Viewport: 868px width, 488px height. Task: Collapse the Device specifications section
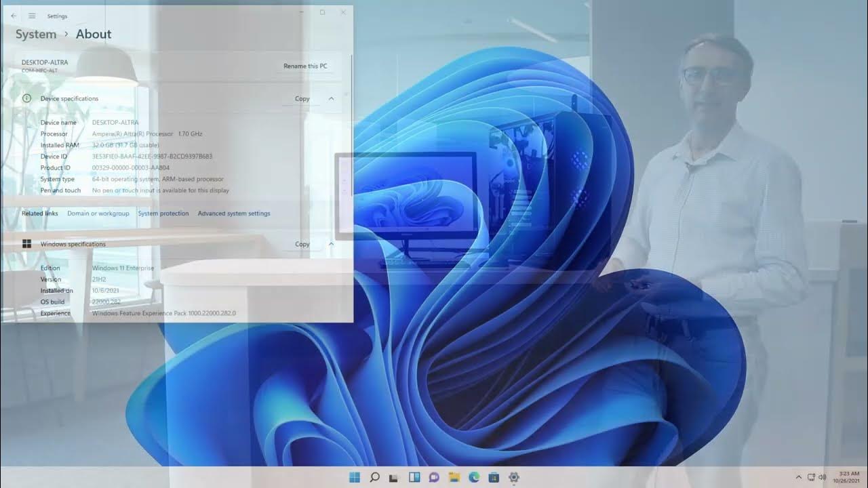[x=331, y=98]
